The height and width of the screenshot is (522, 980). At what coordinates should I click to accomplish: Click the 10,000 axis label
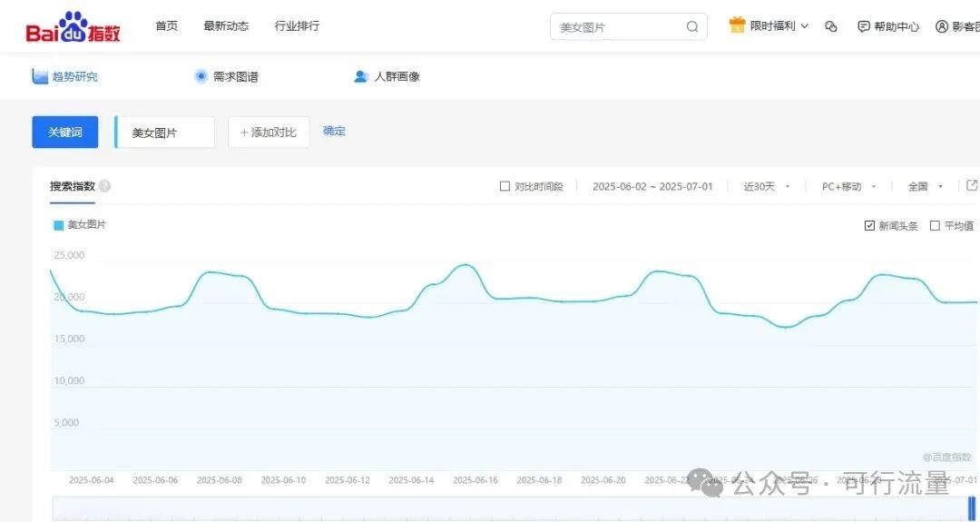point(69,380)
